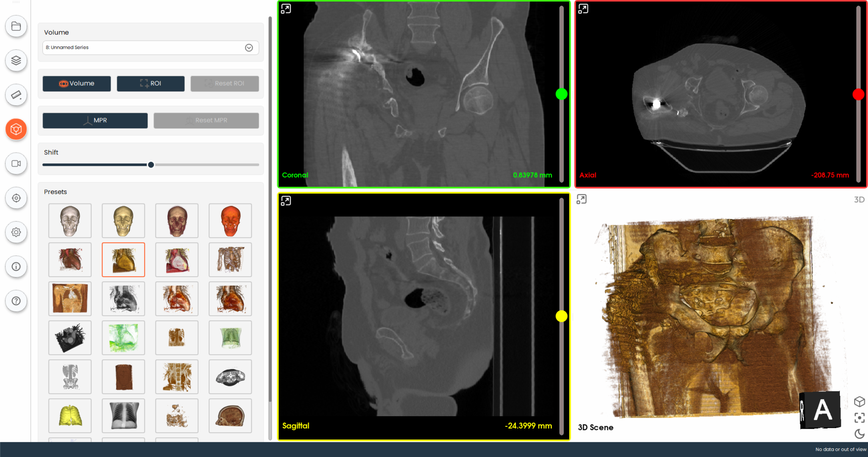The image size is (868, 457).
Task: Open the settings gear sidebar tab
Action: pyautogui.click(x=16, y=232)
